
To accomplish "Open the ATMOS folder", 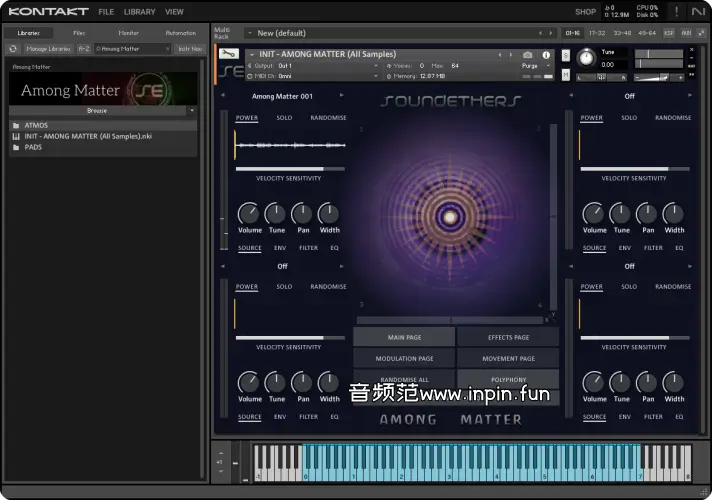I will coord(36,126).
